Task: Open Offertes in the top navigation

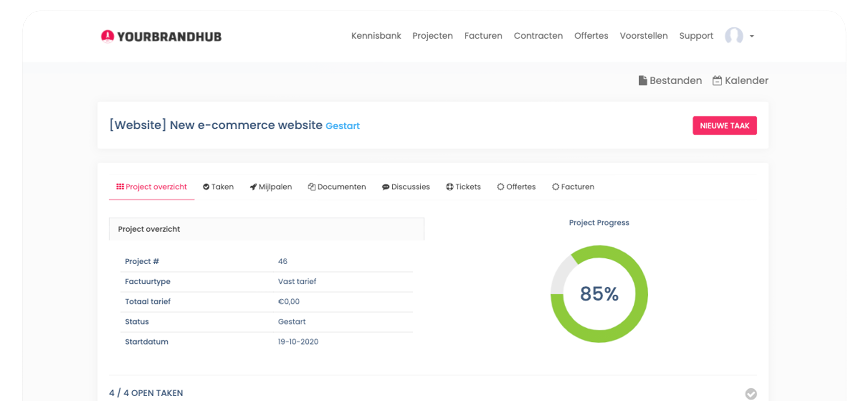Action: (591, 36)
